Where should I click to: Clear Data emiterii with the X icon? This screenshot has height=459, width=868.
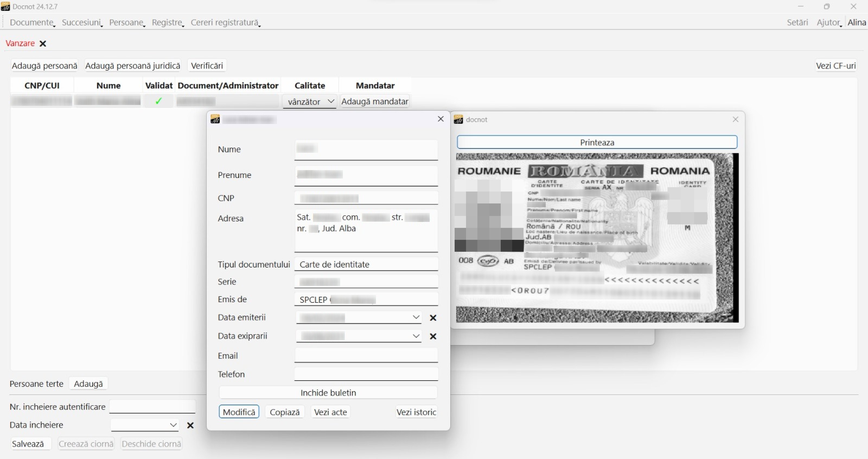(x=433, y=318)
